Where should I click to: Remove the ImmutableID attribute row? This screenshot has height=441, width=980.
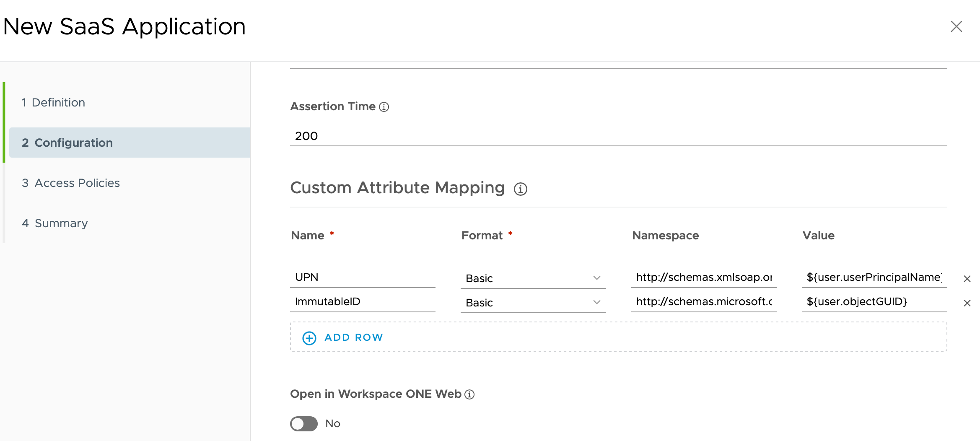[x=967, y=303]
